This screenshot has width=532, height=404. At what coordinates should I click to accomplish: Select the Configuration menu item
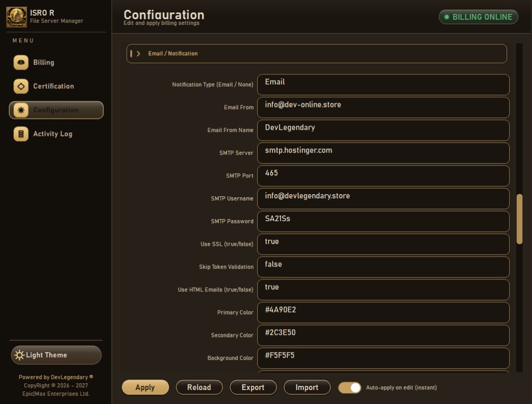56,110
